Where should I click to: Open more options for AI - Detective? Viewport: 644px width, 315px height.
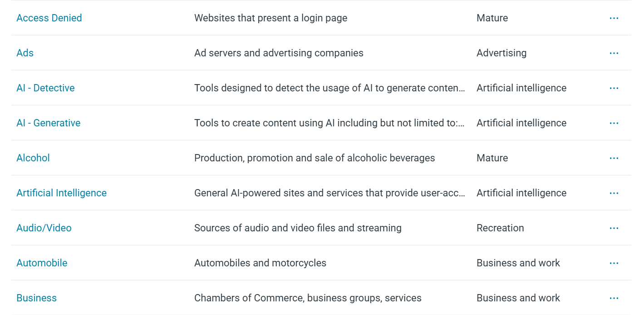click(614, 88)
